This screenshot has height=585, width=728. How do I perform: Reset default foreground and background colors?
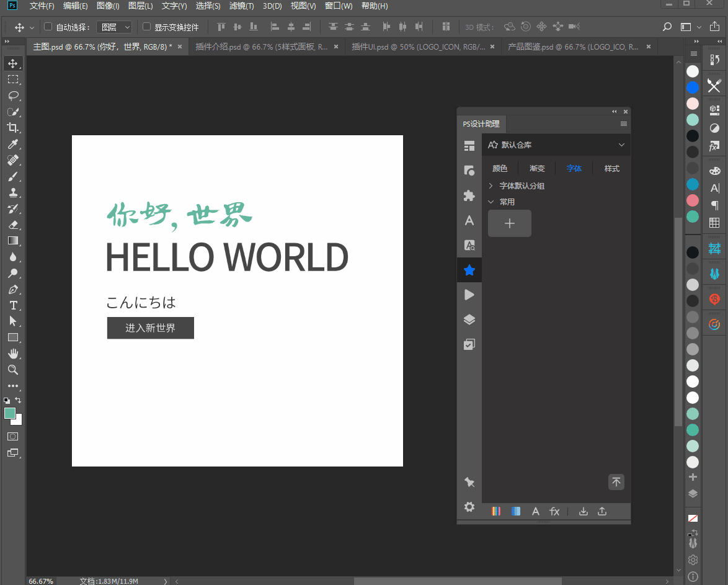[x=6, y=400]
